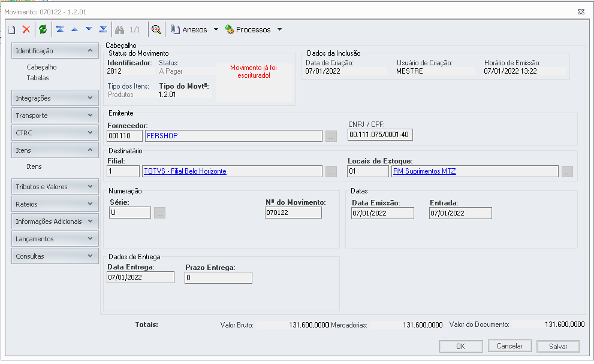
Task: Click the Data Entrega field
Action: tap(140, 277)
